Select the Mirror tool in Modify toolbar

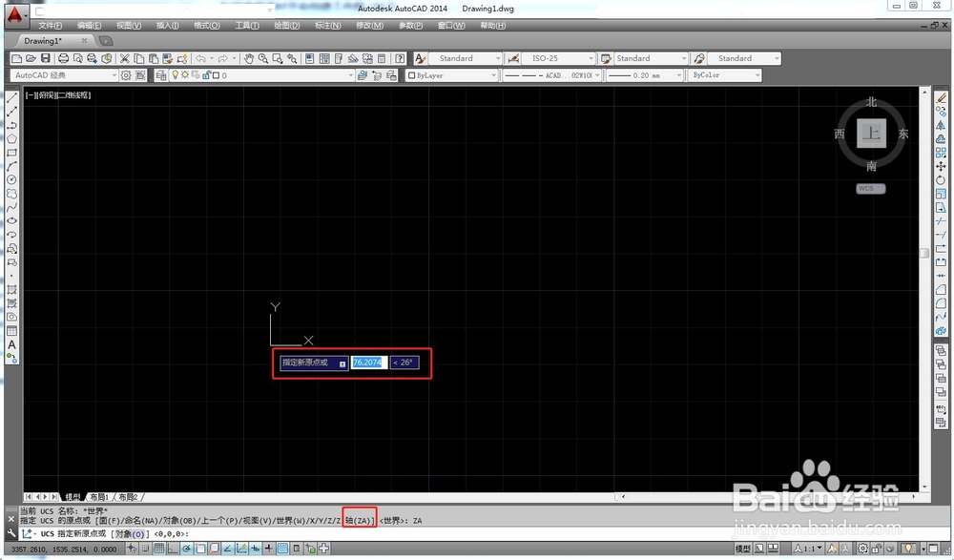[941, 125]
